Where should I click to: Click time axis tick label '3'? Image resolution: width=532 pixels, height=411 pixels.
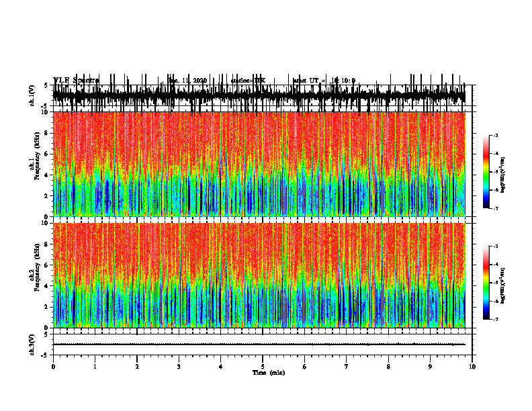179,367
